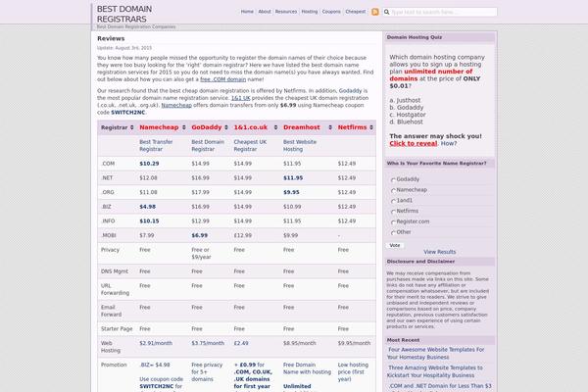Click Best Domain Registrar label
This screenshot has width=588, height=392.
click(x=208, y=146)
